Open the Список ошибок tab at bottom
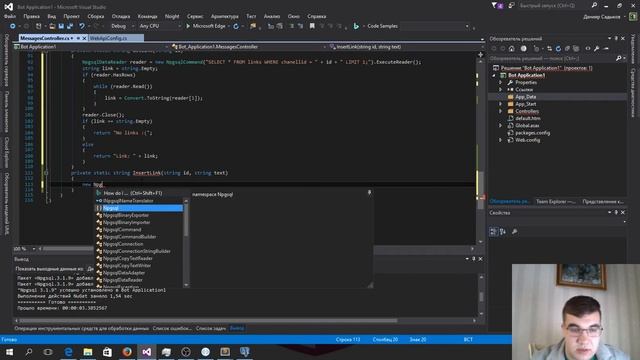The width and height of the screenshot is (640, 360). point(172,328)
